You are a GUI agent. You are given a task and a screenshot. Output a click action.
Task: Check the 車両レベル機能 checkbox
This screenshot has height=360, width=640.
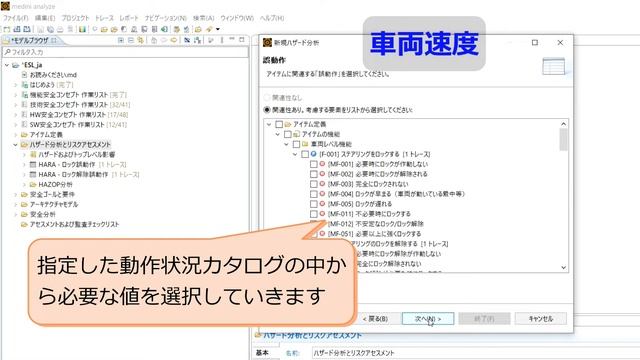[296, 144]
